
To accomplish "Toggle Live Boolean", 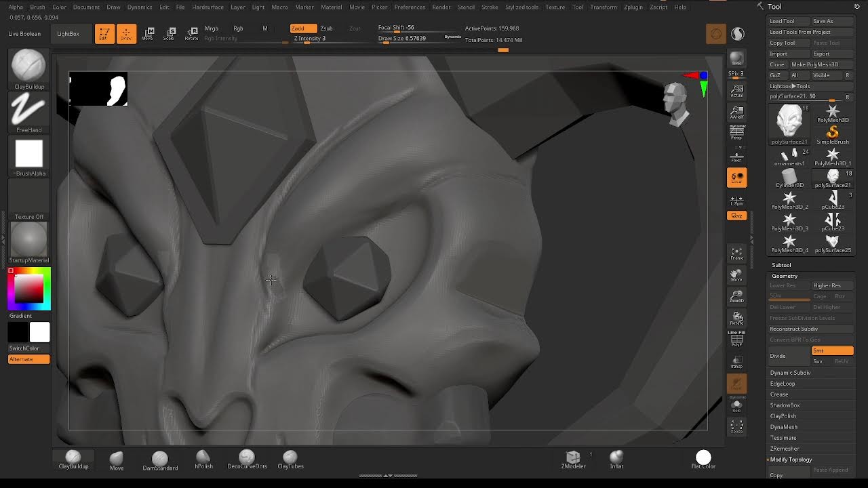I will [x=24, y=34].
